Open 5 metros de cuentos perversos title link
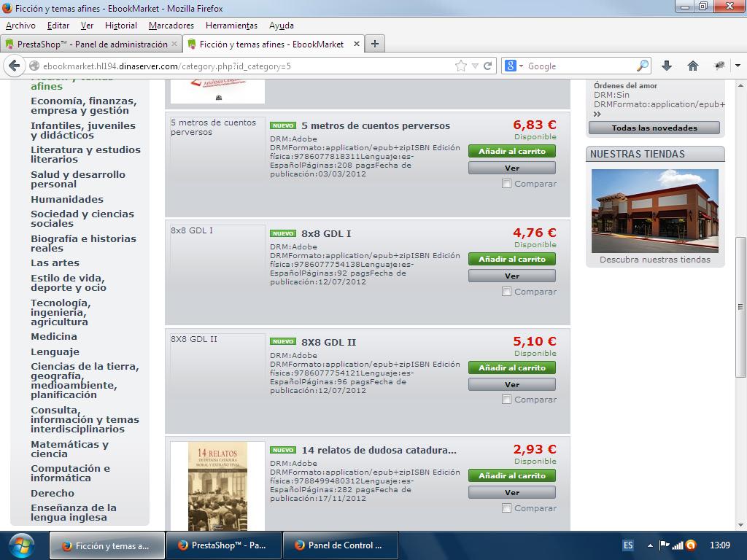The width and height of the screenshot is (747, 560). 376,125
